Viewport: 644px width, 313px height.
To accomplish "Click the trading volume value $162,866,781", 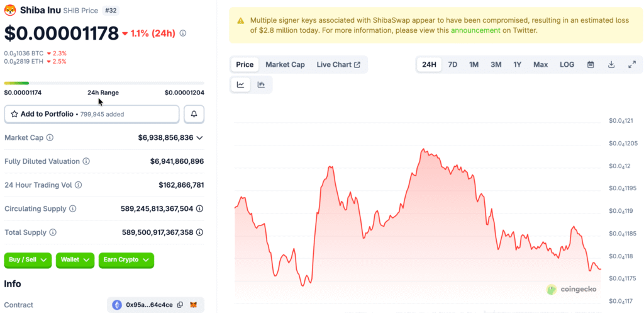I will coord(181,185).
